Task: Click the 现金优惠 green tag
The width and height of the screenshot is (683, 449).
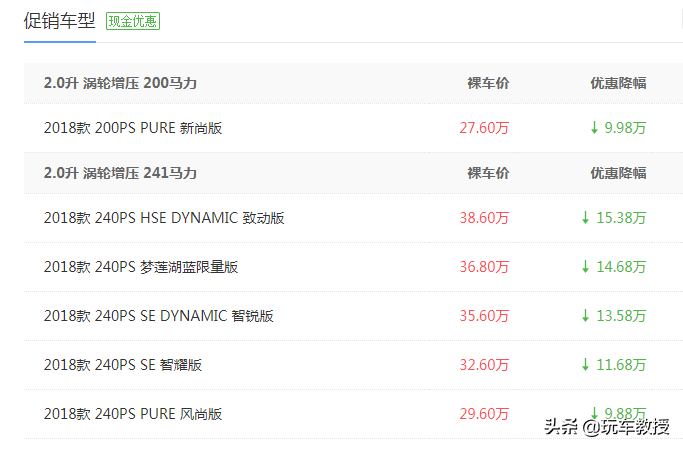Action: coord(133,21)
